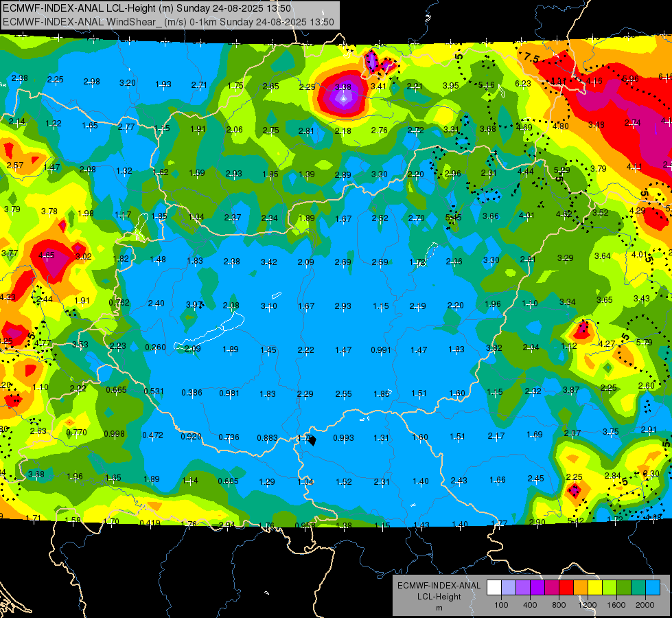
Task: Click the wind shear value 0.605
Action: tap(228, 481)
